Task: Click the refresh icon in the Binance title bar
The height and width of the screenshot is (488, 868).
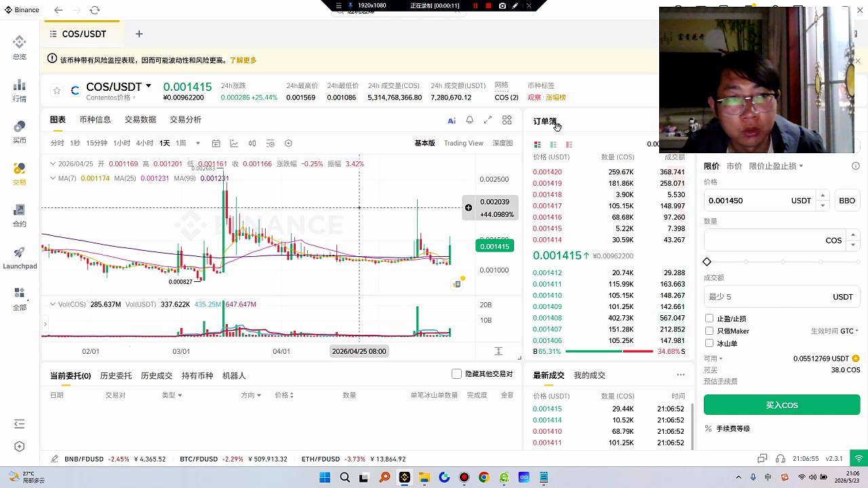Action: point(94,10)
